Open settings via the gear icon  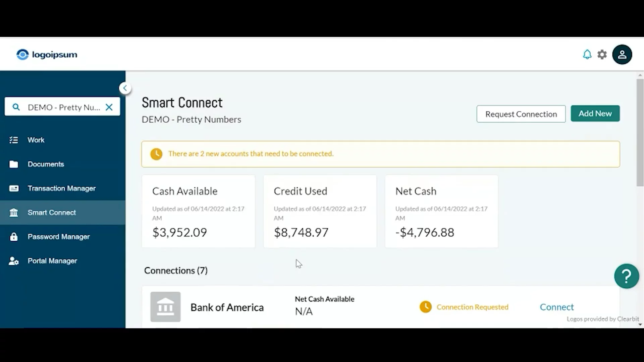pyautogui.click(x=602, y=54)
